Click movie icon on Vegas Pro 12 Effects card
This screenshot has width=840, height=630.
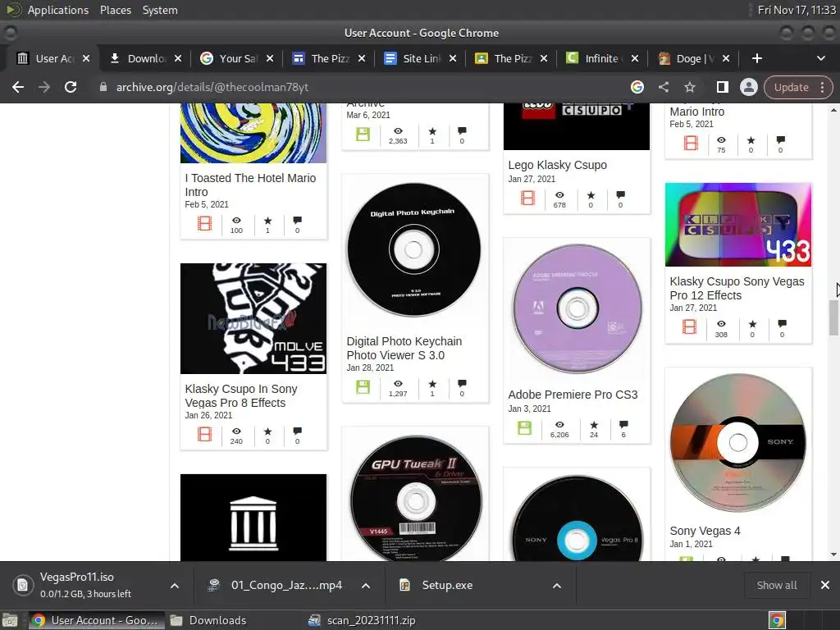pyautogui.click(x=689, y=326)
